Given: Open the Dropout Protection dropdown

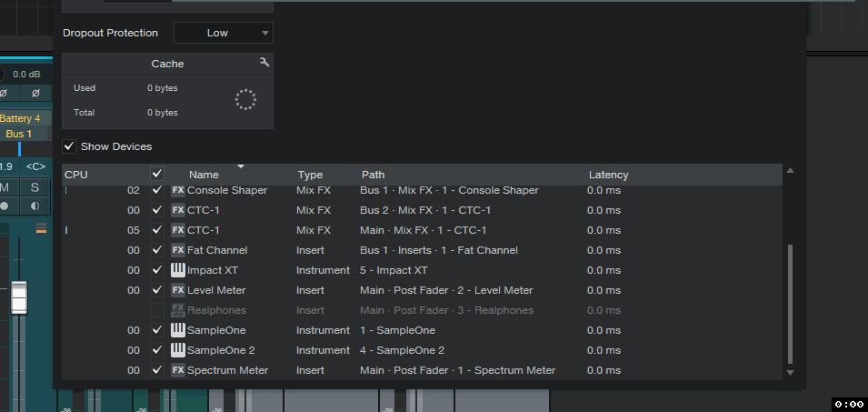Looking at the screenshot, I should 223,33.
